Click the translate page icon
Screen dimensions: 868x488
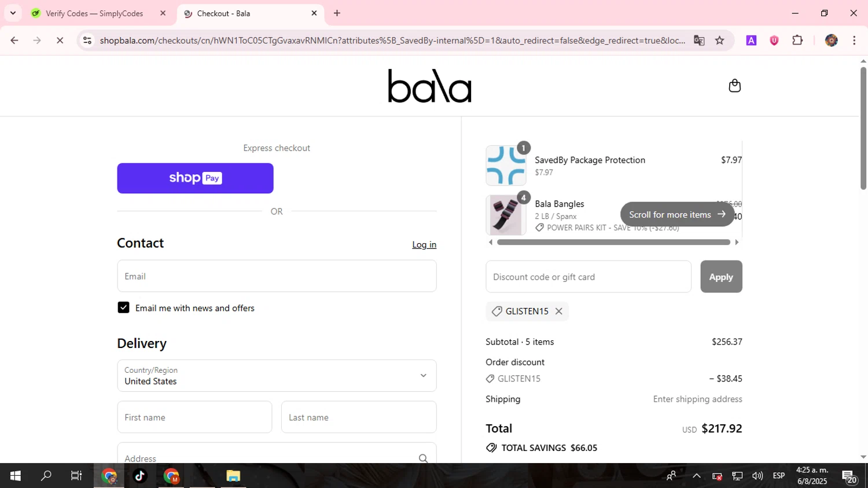[699, 41]
